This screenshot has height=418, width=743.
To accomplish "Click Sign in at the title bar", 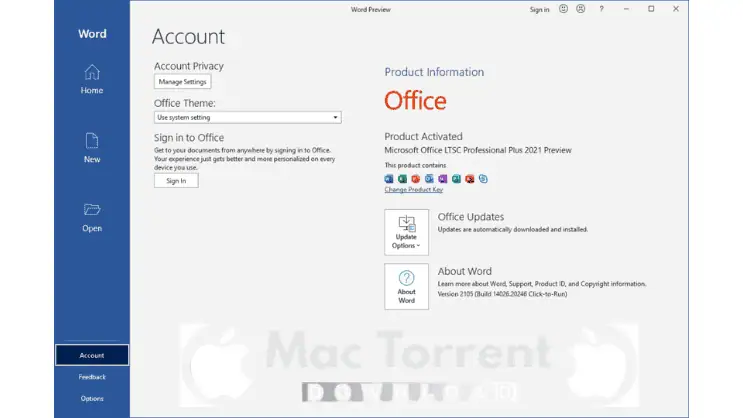I will [539, 9].
